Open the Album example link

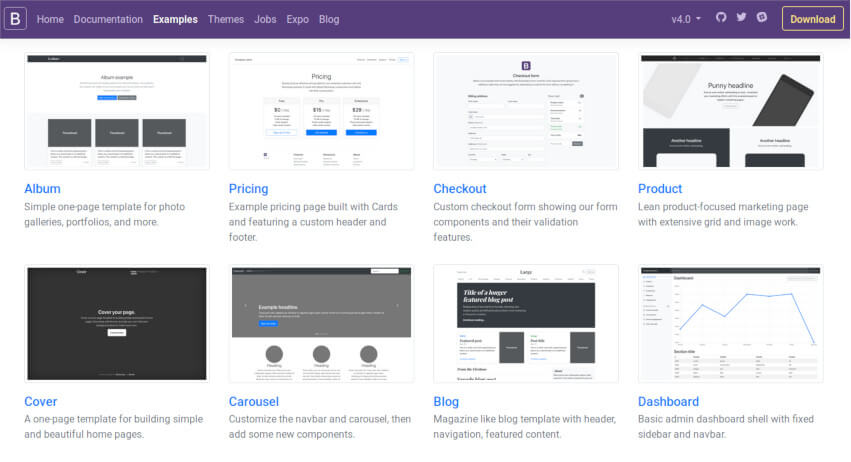point(42,189)
